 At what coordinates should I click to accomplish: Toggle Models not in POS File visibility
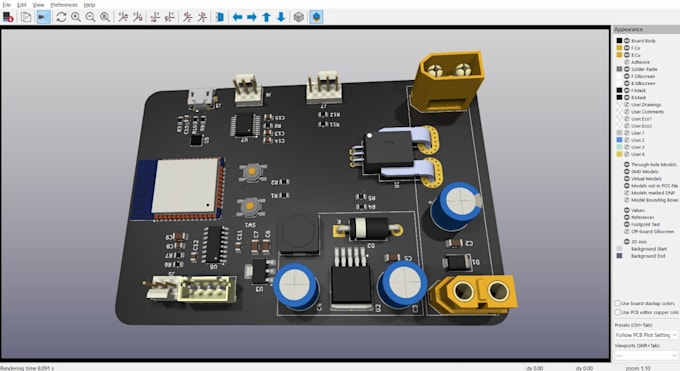[x=627, y=186]
